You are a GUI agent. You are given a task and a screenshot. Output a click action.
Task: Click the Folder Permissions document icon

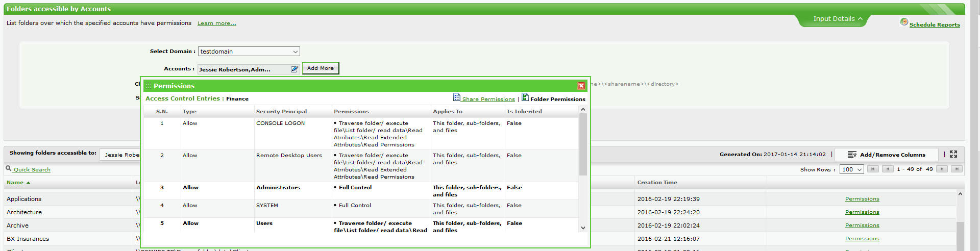[525, 97]
